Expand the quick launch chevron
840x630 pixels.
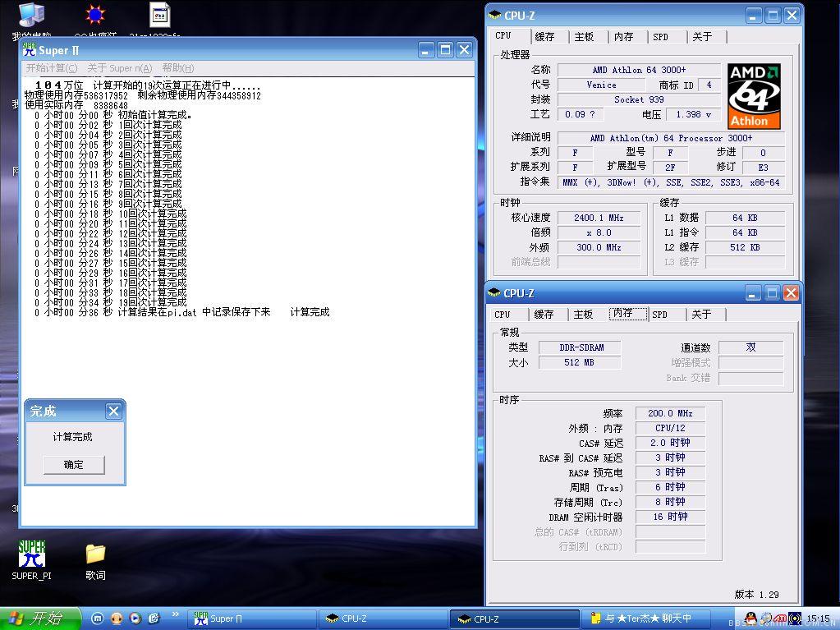click(175, 614)
